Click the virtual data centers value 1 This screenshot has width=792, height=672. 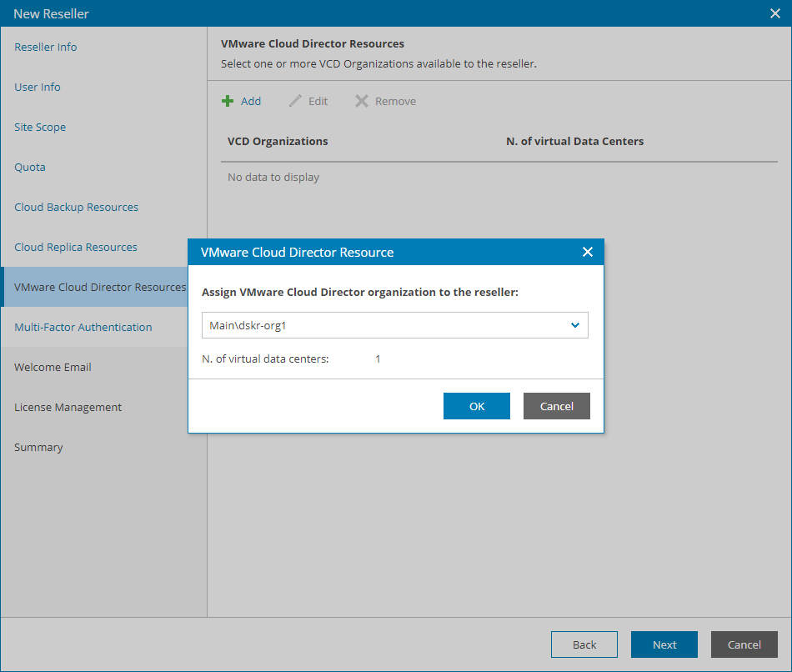tap(378, 359)
